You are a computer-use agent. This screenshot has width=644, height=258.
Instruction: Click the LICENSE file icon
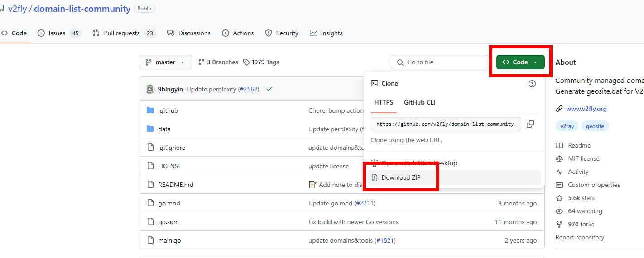tap(150, 166)
